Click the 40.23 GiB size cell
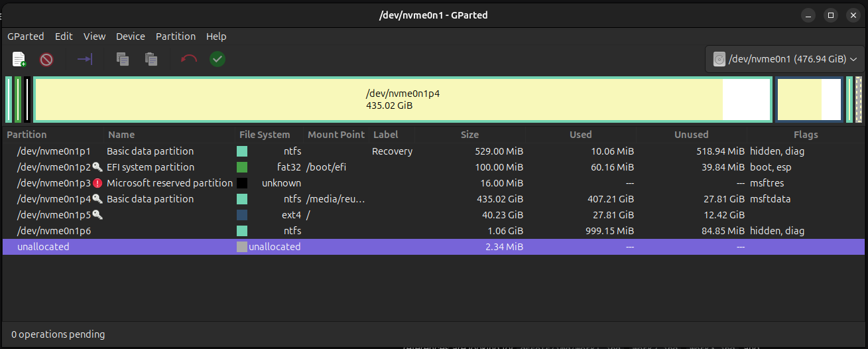The width and height of the screenshot is (868, 349). click(x=504, y=215)
